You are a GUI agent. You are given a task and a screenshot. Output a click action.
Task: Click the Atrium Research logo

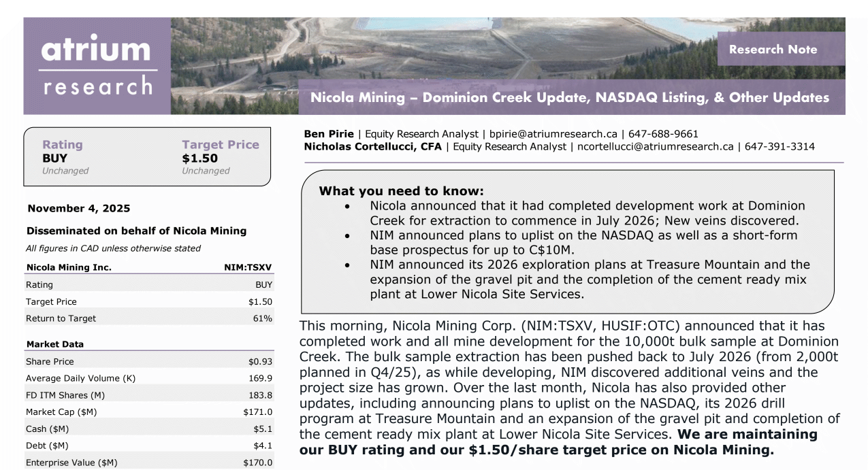pyautogui.click(x=97, y=66)
